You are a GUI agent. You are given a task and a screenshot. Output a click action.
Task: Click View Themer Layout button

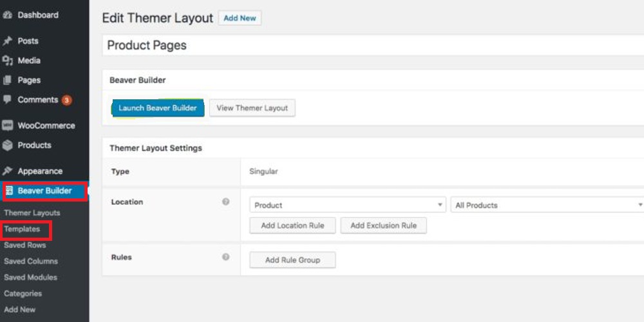[252, 108]
